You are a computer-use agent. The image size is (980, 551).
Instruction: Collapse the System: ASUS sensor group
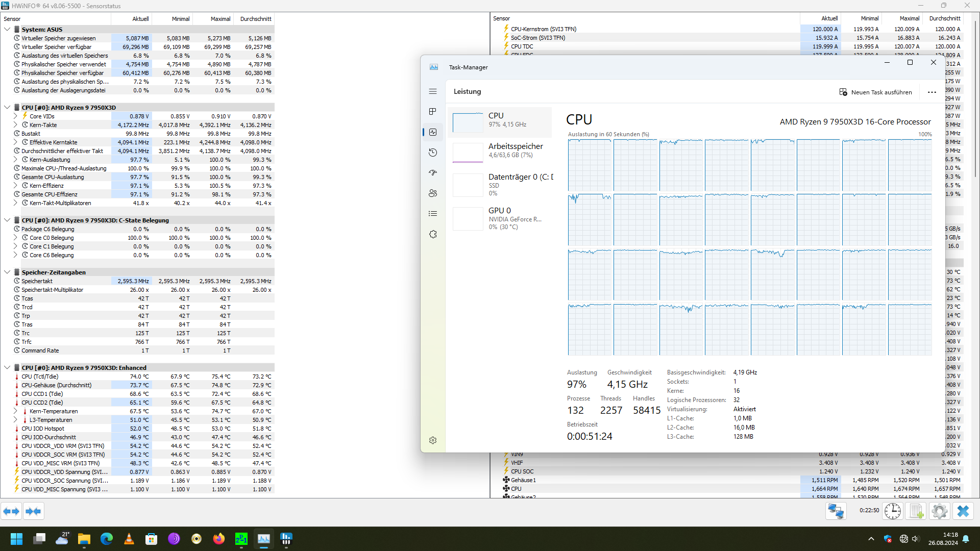point(7,30)
